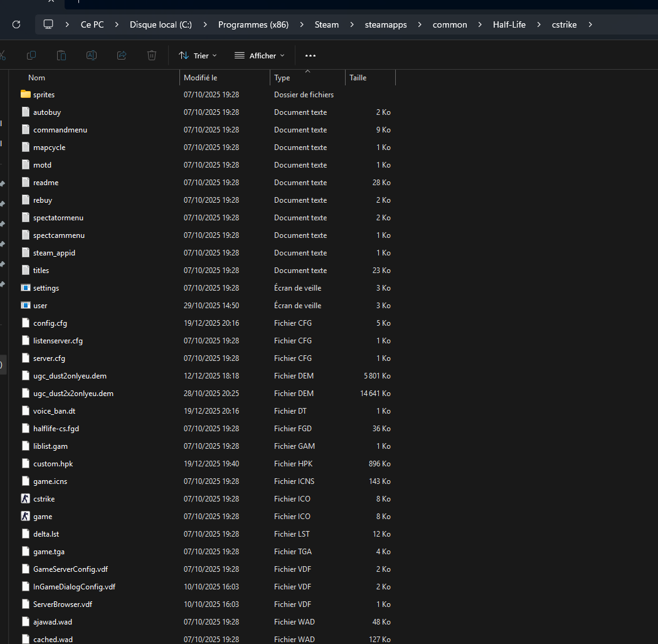Image resolution: width=658 pixels, height=644 pixels.
Task: Navigate to Disque local (C:) breadcrumb
Action: coord(161,24)
